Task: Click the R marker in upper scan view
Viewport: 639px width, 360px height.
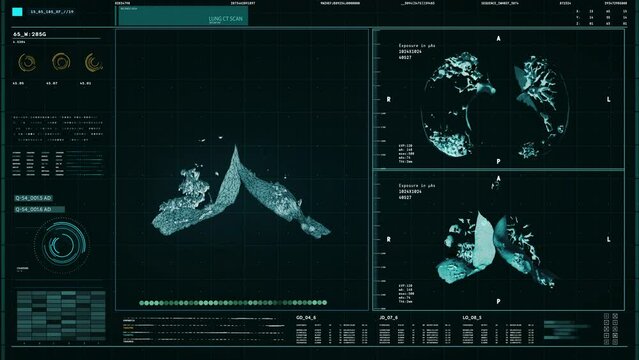Action: pyautogui.click(x=388, y=99)
